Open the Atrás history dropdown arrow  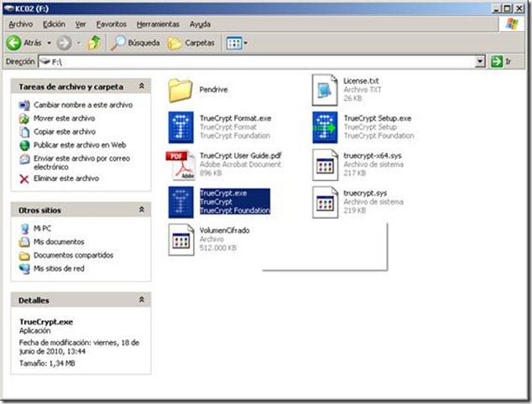(x=50, y=43)
